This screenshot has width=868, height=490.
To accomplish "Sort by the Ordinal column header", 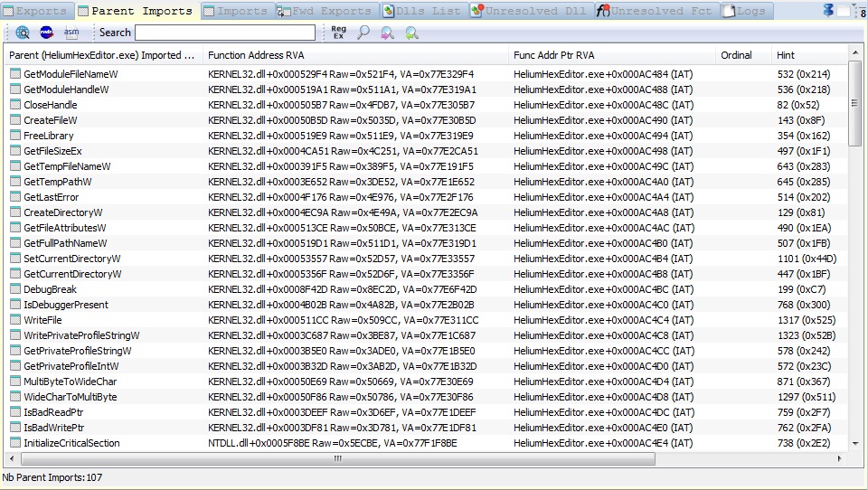I will point(743,55).
